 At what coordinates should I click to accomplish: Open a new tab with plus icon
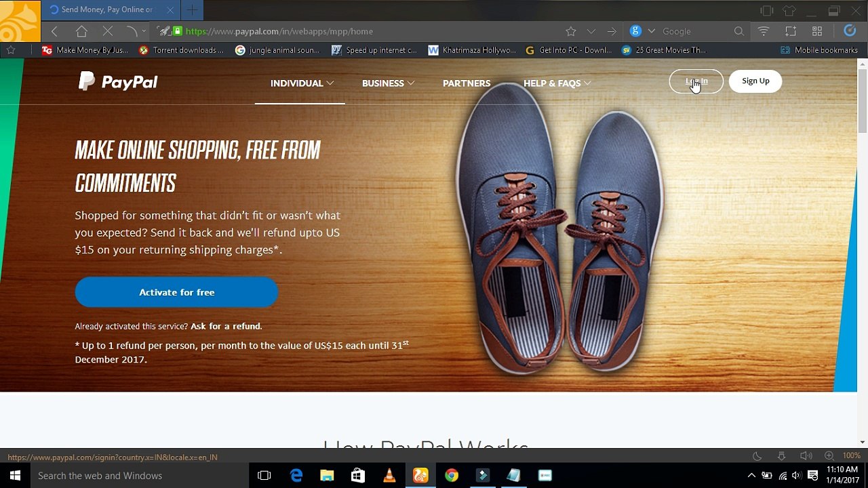click(x=192, y=9)
